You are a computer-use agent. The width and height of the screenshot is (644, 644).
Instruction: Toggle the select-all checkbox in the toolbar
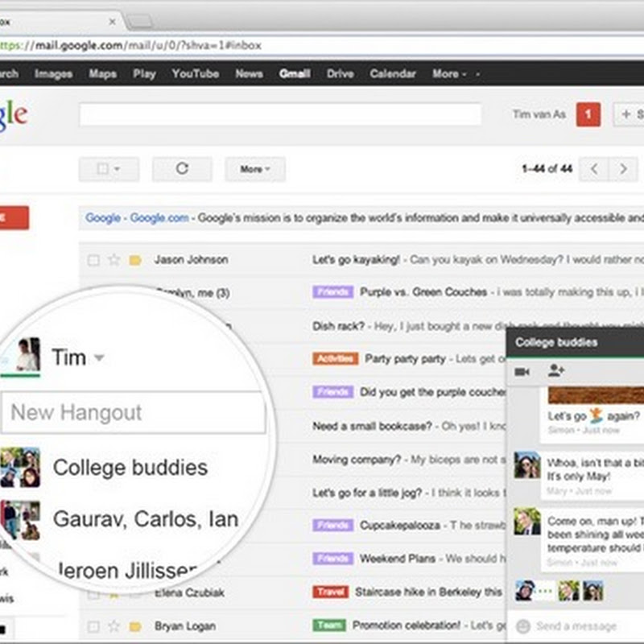click(102, 169)
